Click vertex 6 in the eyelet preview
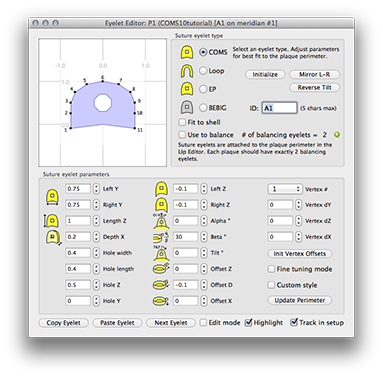The image size is (383, 377). click(x=102, y=81)
